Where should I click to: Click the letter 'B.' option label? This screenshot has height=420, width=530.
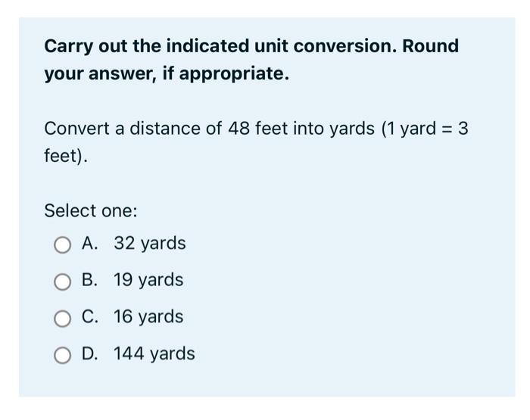(x=89, y=280)
